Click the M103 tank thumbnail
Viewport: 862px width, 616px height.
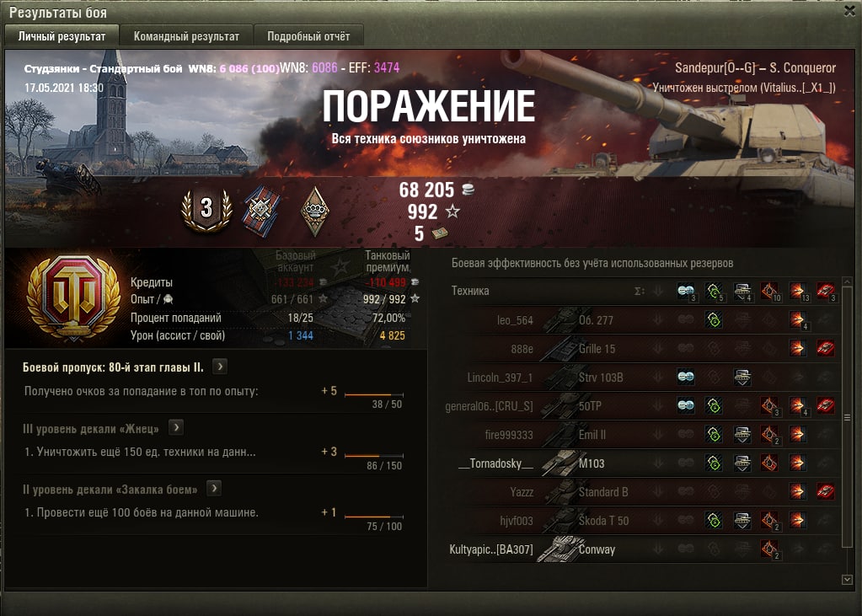point(559,463)
